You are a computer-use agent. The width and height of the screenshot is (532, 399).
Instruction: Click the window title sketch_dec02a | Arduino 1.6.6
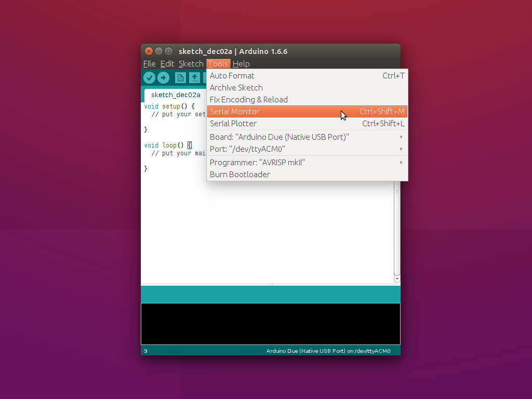coord(233,51)
